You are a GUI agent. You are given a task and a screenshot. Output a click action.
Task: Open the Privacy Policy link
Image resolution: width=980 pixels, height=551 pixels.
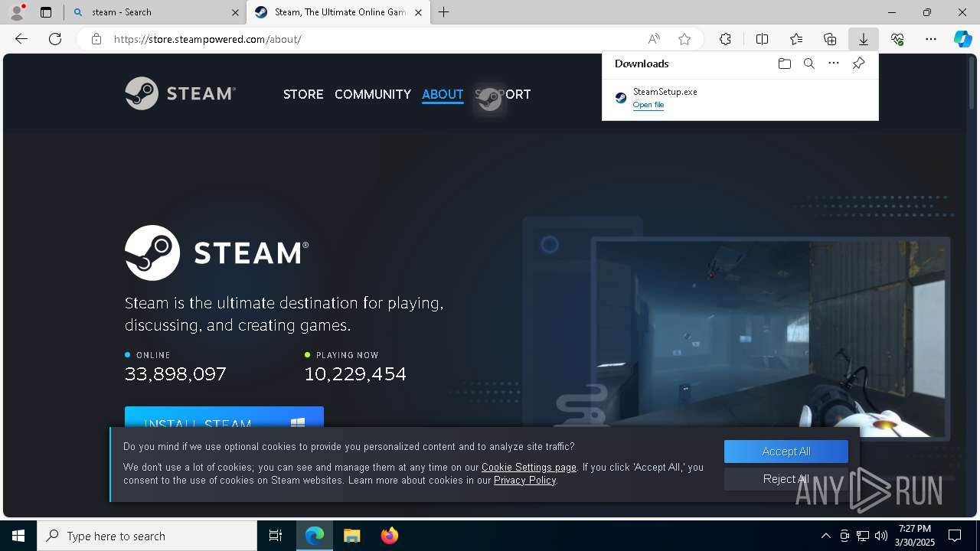[x=525, y=480]
